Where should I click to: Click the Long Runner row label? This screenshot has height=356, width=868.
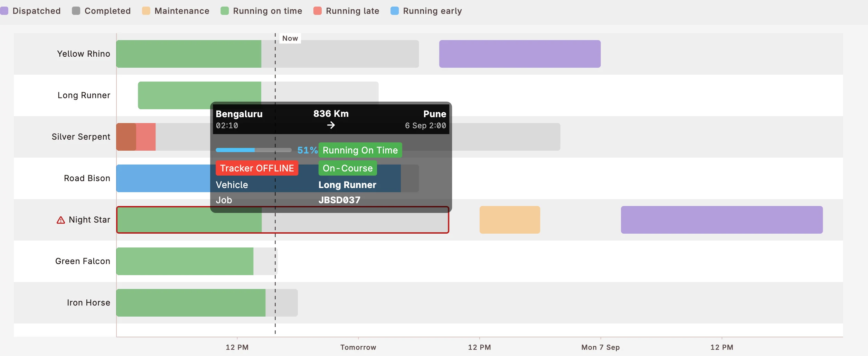tap(84, 95)
